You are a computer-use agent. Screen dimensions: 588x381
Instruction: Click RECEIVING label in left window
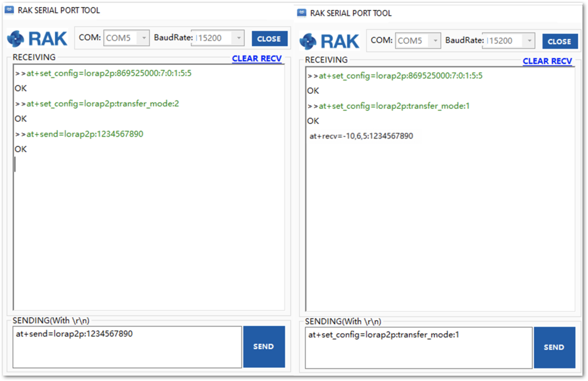click(x=34, y=57)
